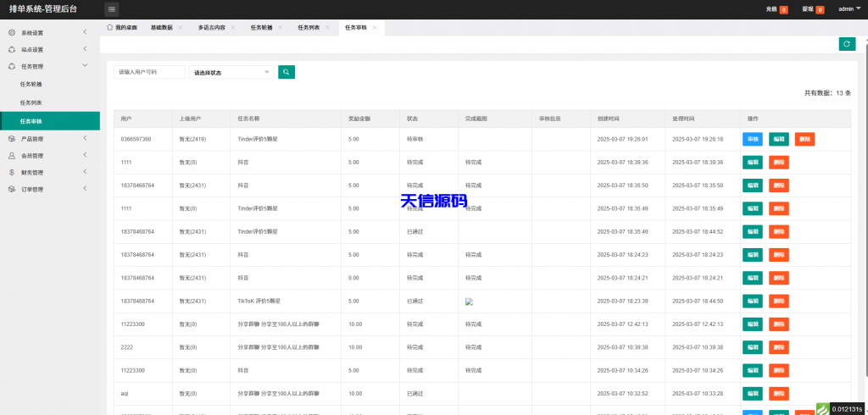Click 编辑 for the user aql row
The image size is (868, 415).
click(752, 393)
